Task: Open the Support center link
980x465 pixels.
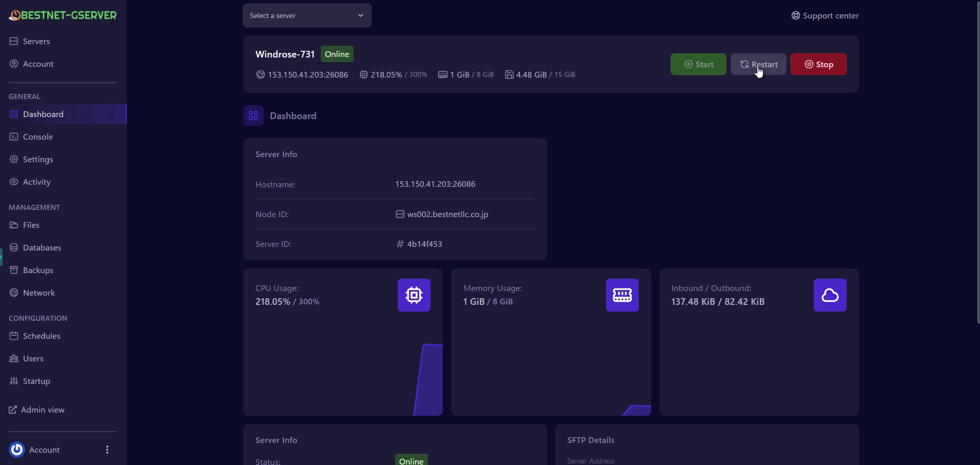Action: [825, 16]
